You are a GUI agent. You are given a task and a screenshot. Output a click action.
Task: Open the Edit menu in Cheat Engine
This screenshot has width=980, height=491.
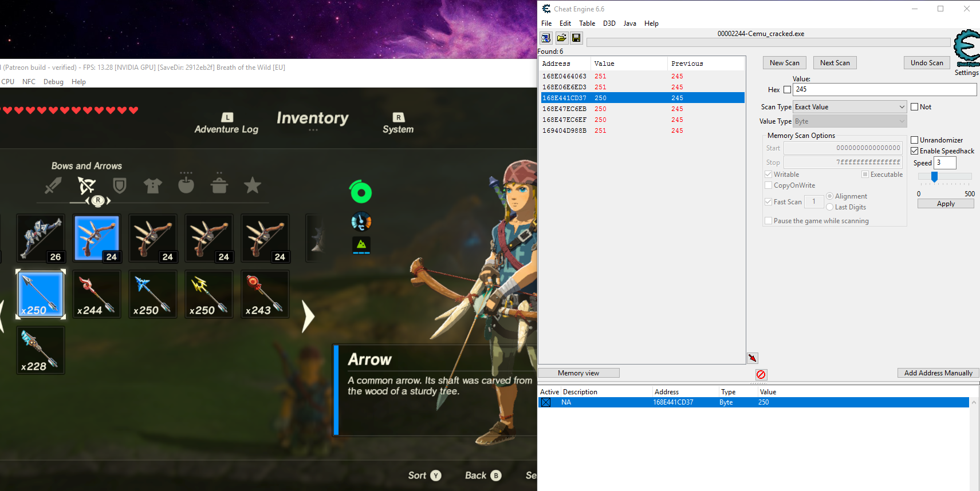(565, 23)
